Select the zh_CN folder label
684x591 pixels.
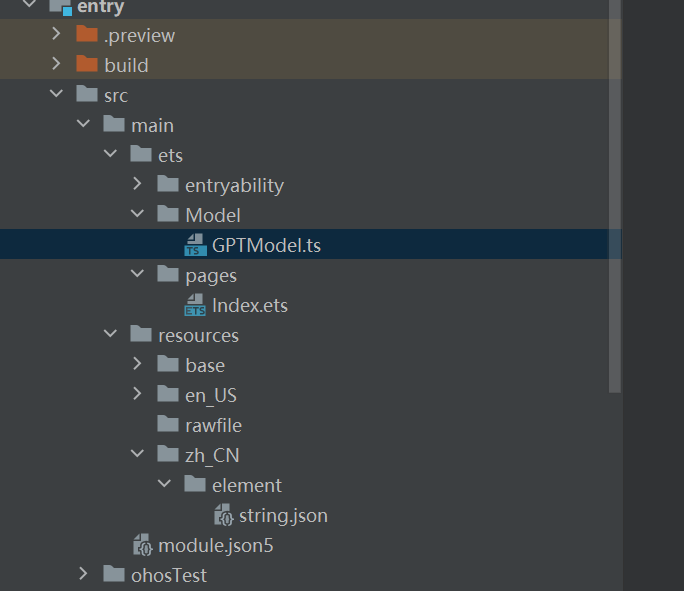tap(212, 456)
